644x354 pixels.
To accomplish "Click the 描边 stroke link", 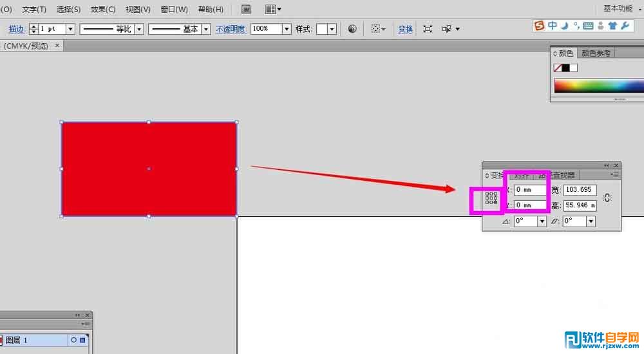I will click(16, 29).
